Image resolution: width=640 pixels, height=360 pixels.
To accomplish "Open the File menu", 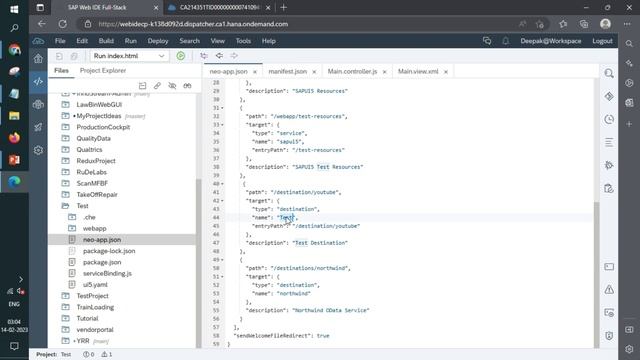I will (60, 41).
